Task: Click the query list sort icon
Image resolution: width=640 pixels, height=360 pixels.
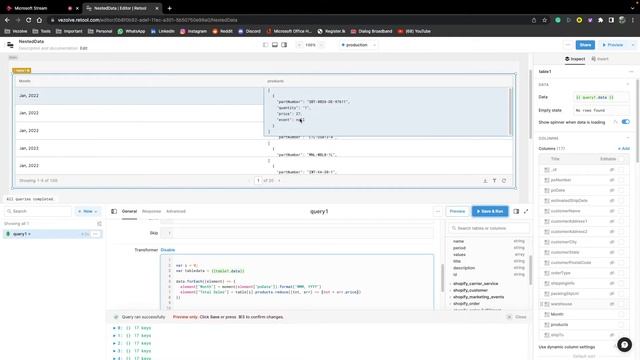Action: tap(99, 224)
